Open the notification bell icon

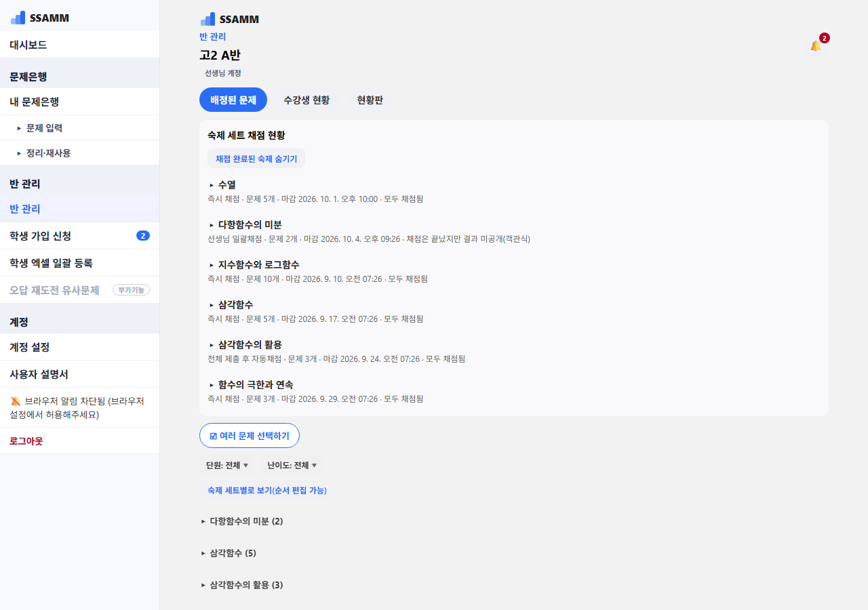[x=816, y=45]
